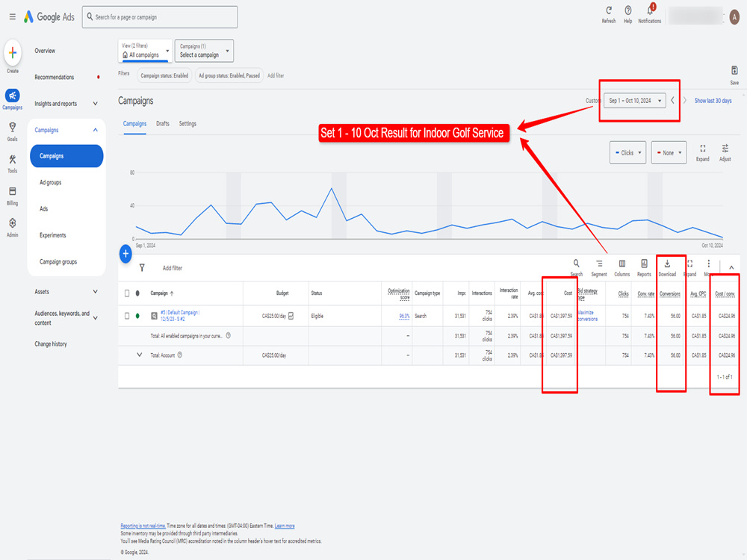Click the Show last 30 days link

click(713, 101)
